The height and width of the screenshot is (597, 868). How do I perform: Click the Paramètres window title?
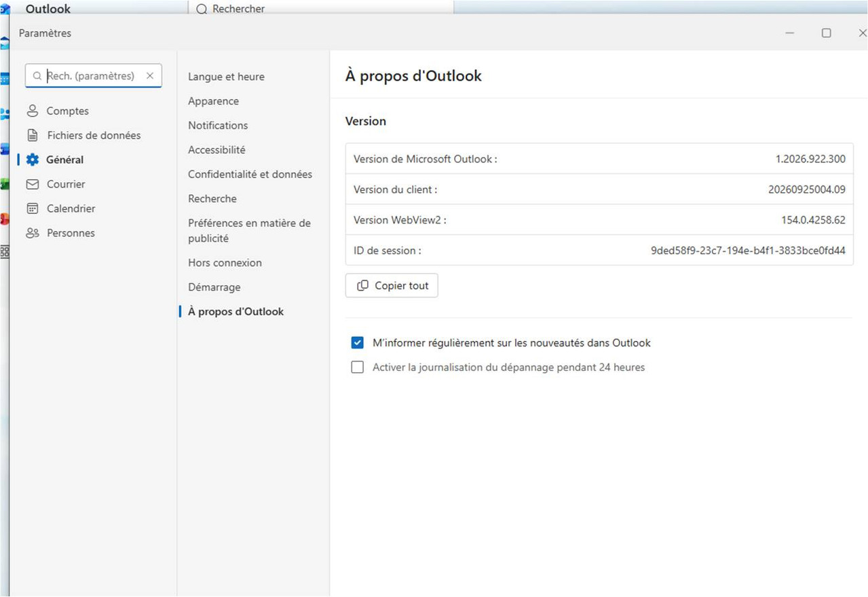pos(45,33)
